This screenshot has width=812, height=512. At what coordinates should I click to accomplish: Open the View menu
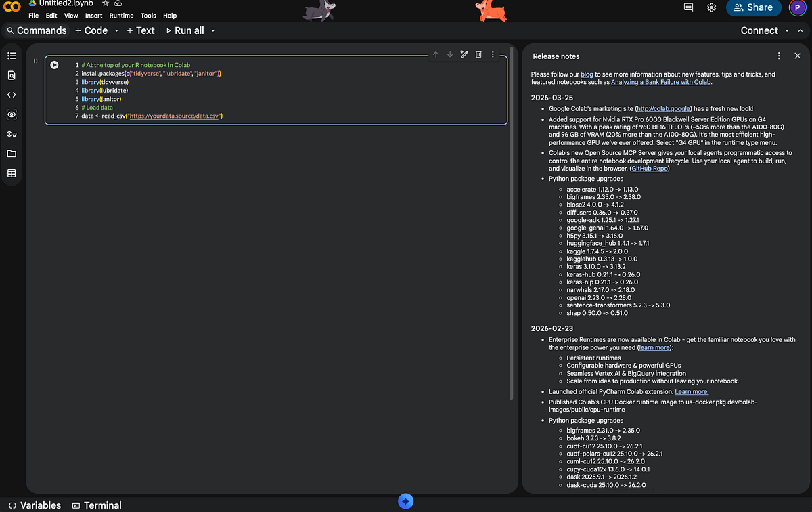tap(71, 16)
